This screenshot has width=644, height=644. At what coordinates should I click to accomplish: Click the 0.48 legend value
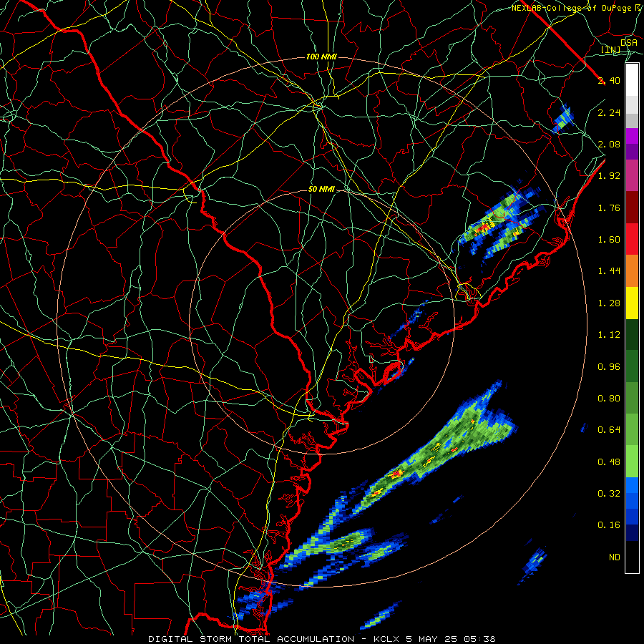(609, 462)
